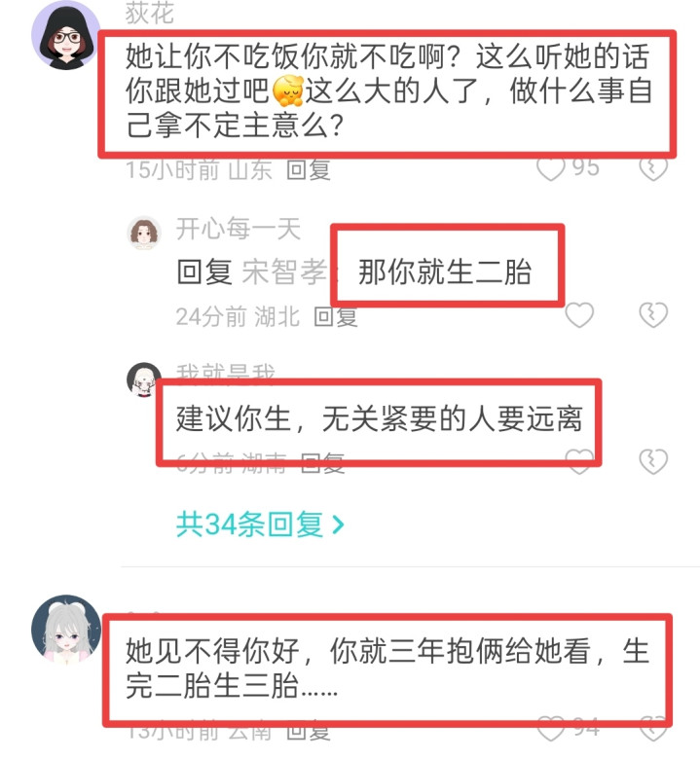This screenshot has height=759, width=700.
Task: Click the chevron next to 共34条回复
Action: pos(338,524)
